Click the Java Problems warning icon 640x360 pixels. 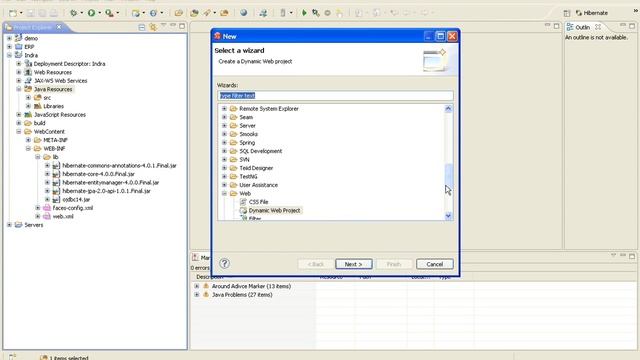[x=206, y=295]
